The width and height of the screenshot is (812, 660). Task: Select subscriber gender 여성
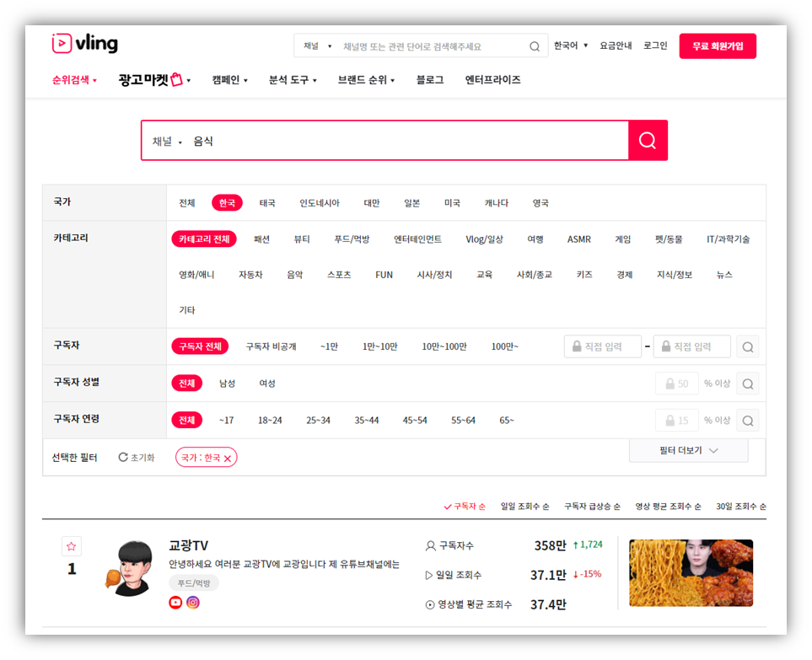(267, 383)
